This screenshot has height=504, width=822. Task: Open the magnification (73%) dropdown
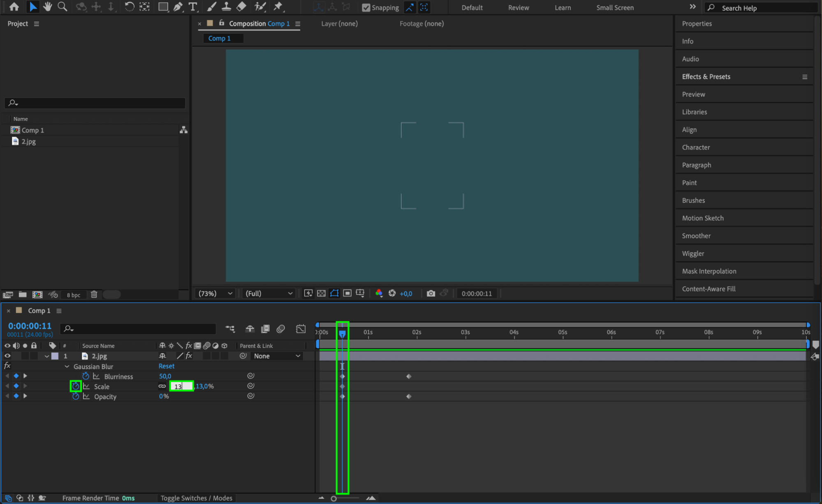pos(215,294)
